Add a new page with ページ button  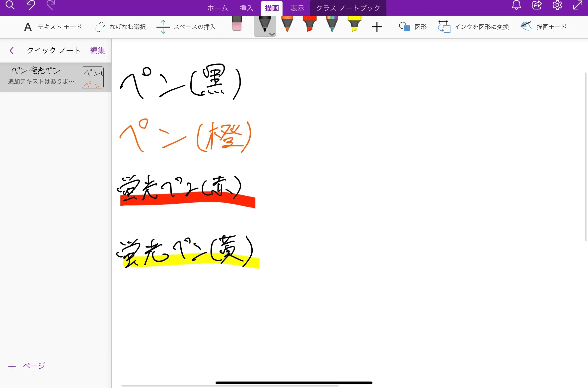tap(27, 366)
